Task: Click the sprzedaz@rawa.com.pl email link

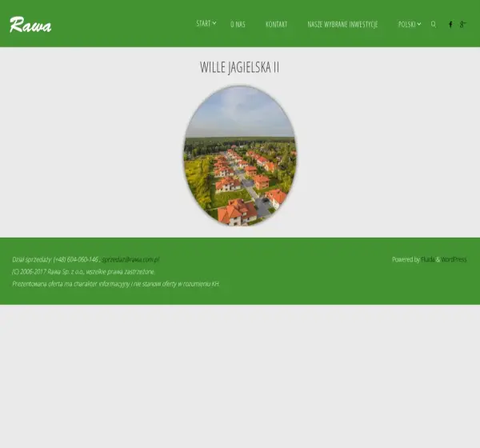Action: click(x=130, y=259)
